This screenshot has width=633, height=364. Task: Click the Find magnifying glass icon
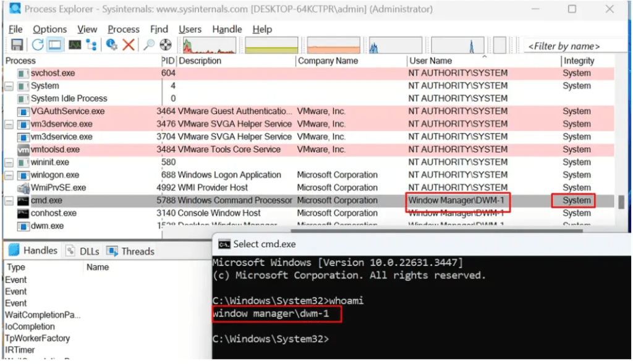tap(149, 44)
